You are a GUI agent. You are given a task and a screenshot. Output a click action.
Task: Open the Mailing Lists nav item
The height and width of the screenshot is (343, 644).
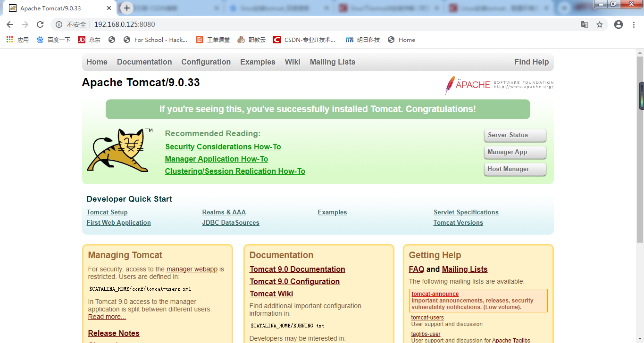tap(333, 62)
